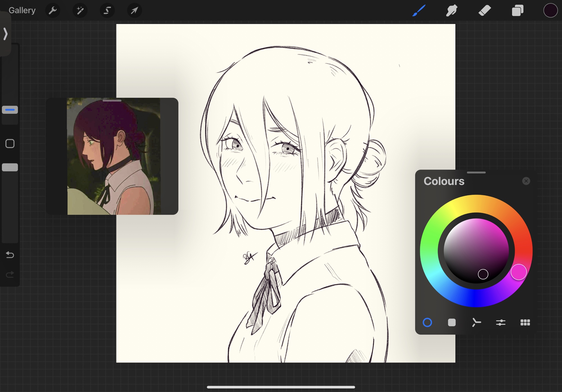Expand the collapsed side panel chevron
The height and width of the screenshot is (392, 562).
click(5, 34)
